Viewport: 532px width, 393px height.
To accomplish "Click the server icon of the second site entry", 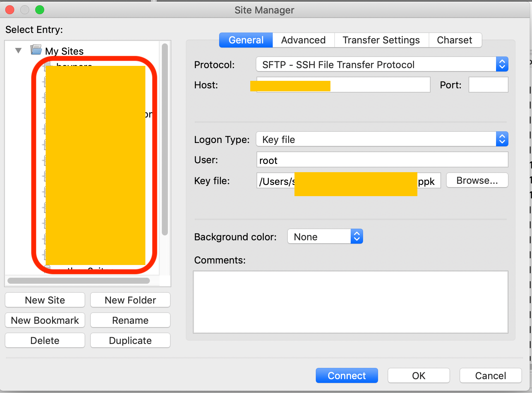I will (46, 82).
